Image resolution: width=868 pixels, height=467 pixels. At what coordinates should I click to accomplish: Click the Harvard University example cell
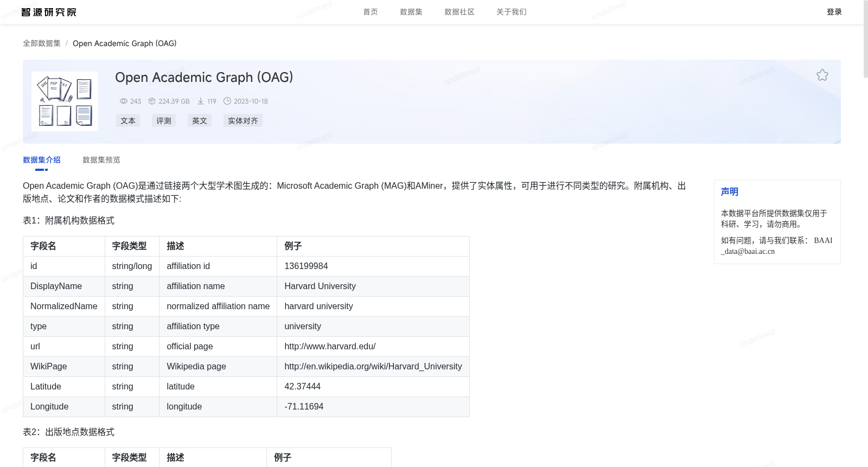point(373,286)
